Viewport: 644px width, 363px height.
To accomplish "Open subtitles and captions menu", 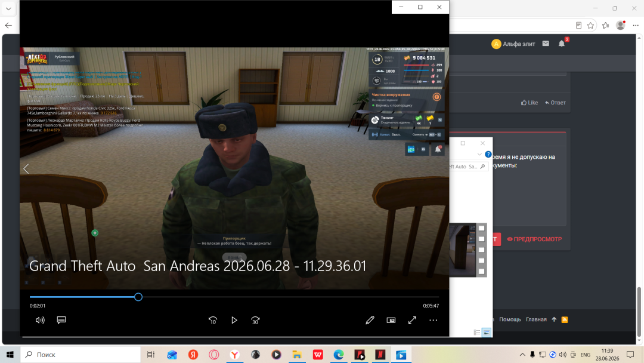I will pyautogui.click(x=61, y=320).
